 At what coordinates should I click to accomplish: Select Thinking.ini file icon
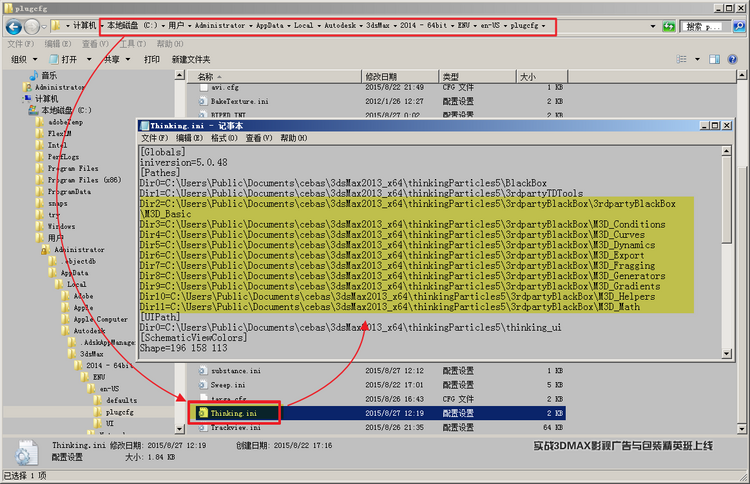[x=204, y=413]
